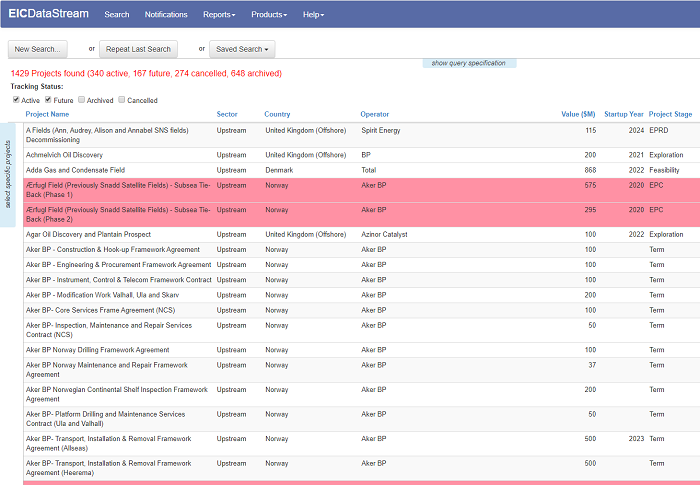
Task: Sort by Sector column header
Action: pos(227,114)
